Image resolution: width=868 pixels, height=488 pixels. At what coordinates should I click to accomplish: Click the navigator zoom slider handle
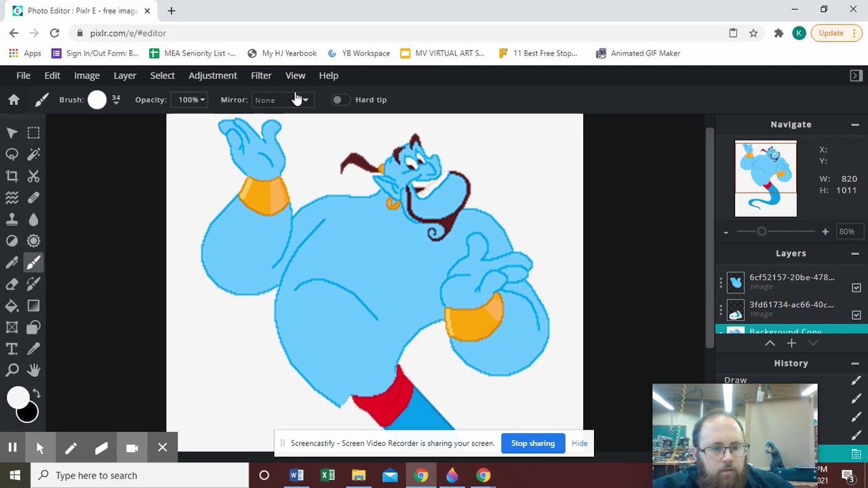tap(762, 232)
